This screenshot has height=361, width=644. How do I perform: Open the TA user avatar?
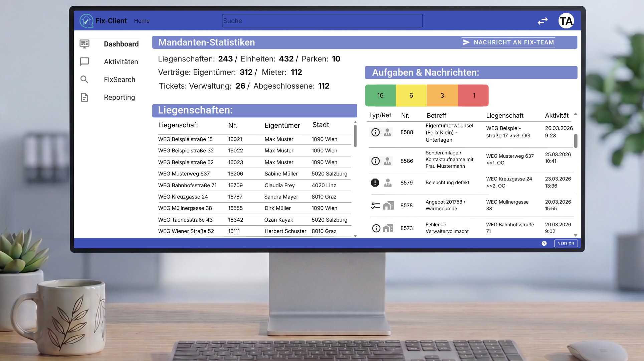coord(566,21)
